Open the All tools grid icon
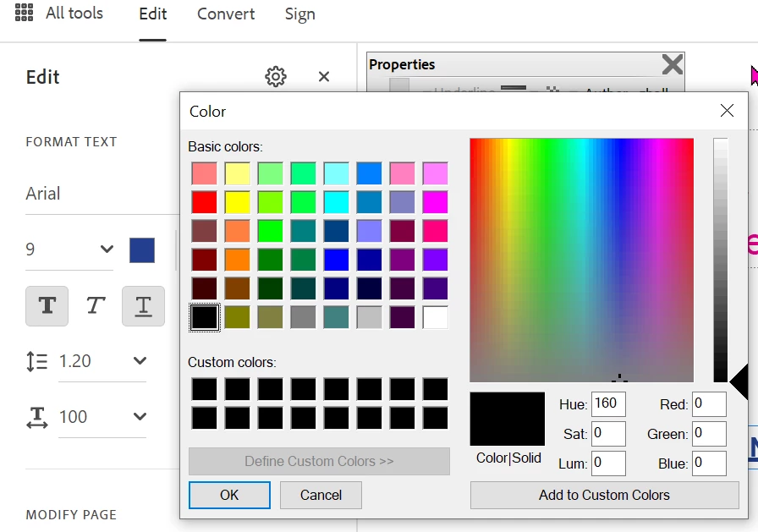Viewport: 758px width, 532px height. tap(25, 13)
